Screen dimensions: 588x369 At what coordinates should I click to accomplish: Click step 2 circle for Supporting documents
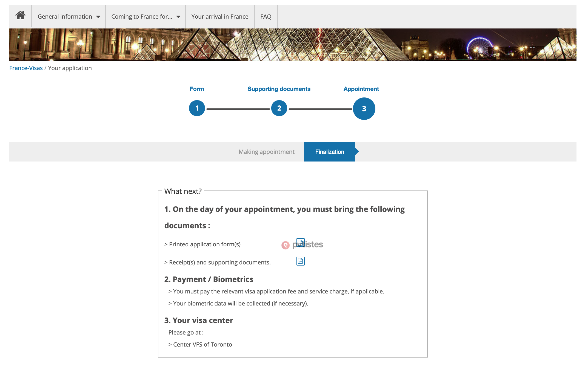[x=279, y=108]
